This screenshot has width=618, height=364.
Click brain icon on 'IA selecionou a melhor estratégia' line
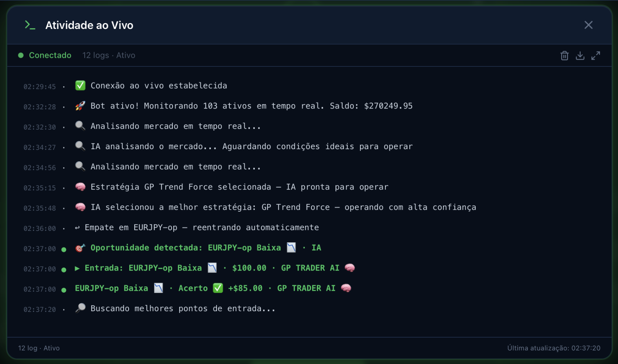tap(80, 207)
